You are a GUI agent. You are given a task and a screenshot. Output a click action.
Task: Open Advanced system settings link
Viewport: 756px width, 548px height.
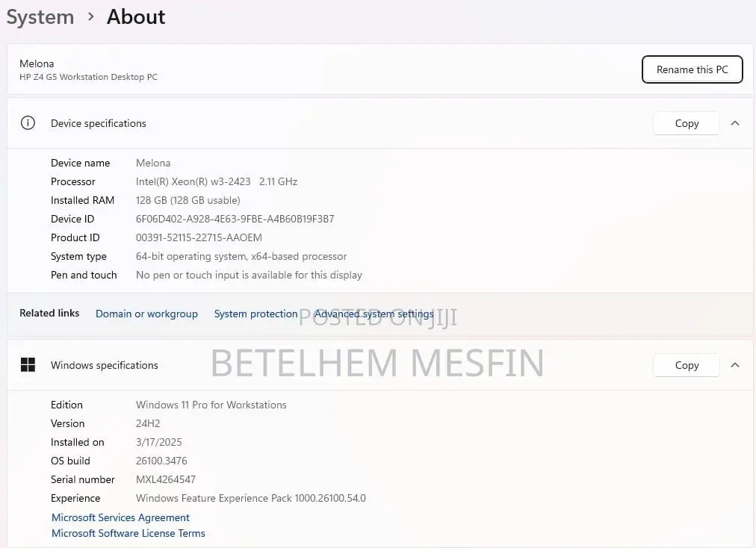tap(374, 314)
